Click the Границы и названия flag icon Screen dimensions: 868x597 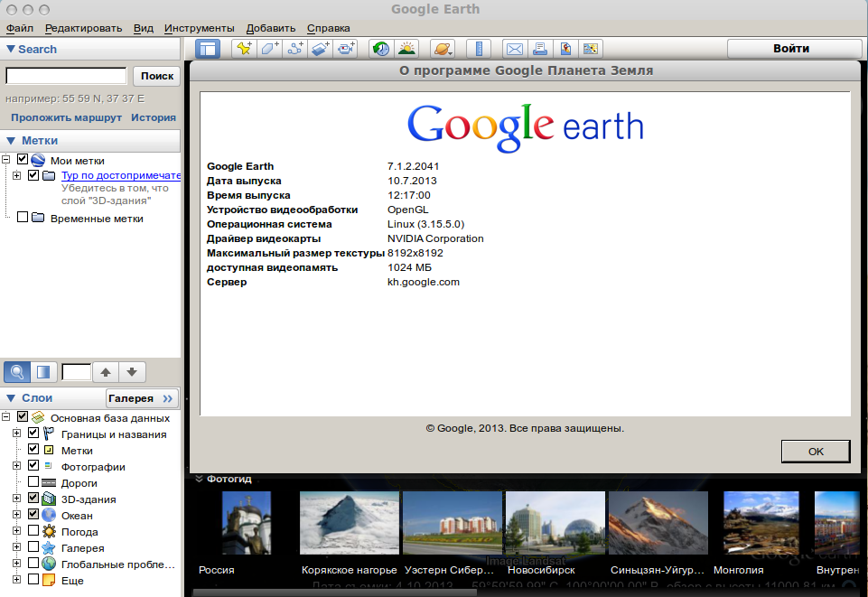point(49,434)
